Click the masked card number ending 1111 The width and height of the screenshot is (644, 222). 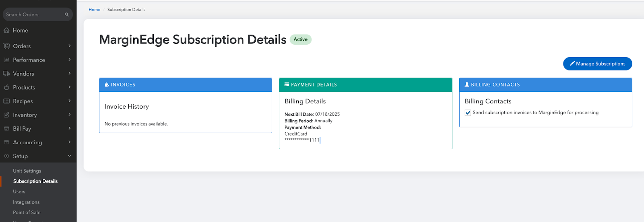pyautogui.click(x=302, y=140)
